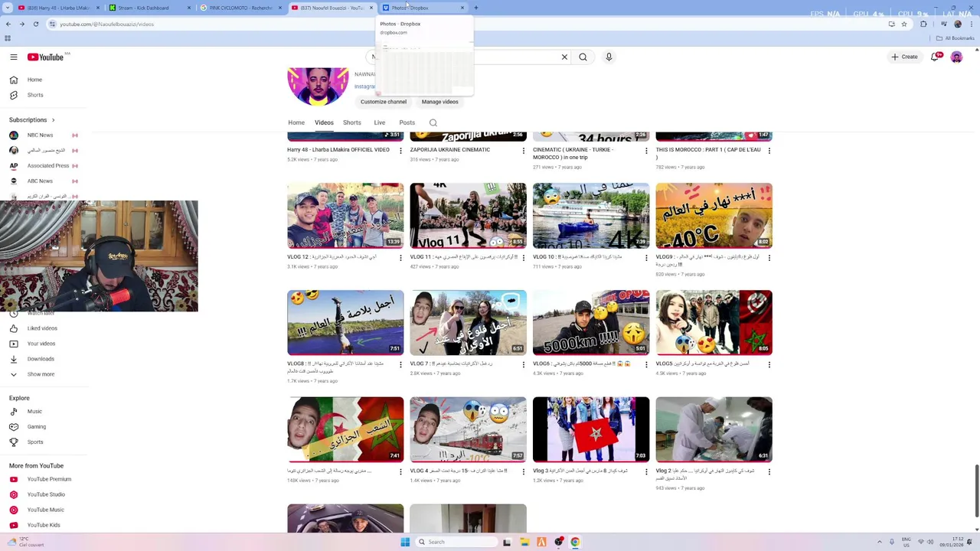Open options menu for VLOG 11 video
This screenshot has height=551, width=980.
coord(524,258)
